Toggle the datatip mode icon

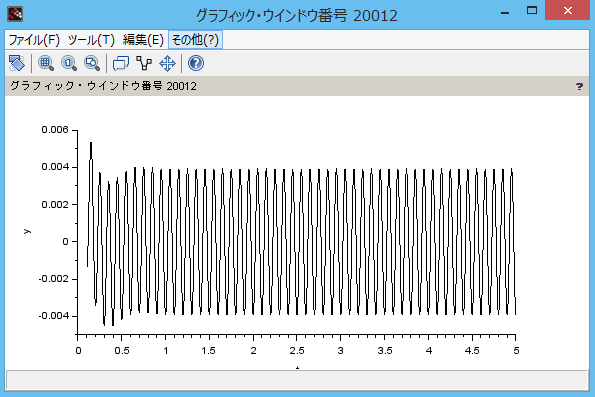tap(144, 63)
